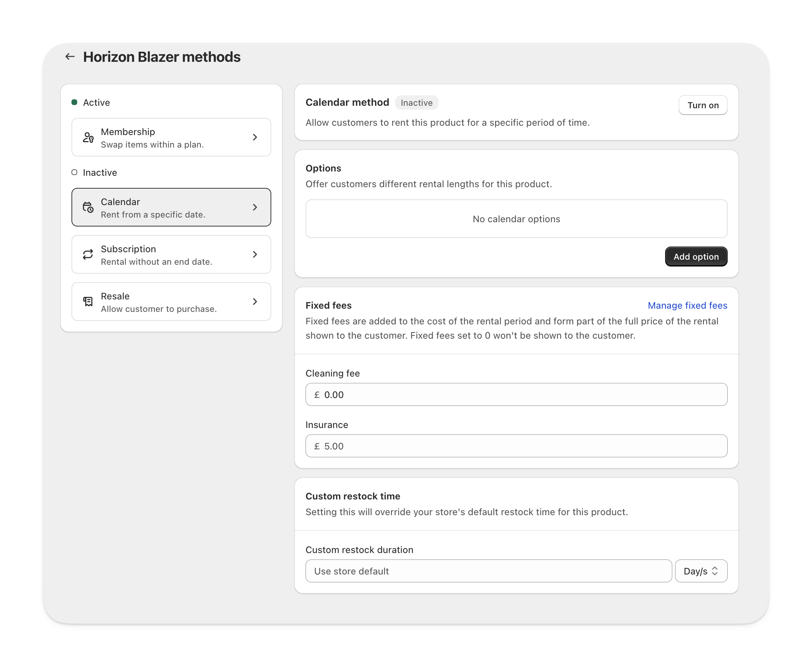This screenshot has width=812, height=667.
Task: Click the pound symbol in Cleaning fee
Action: click(317, 394)
